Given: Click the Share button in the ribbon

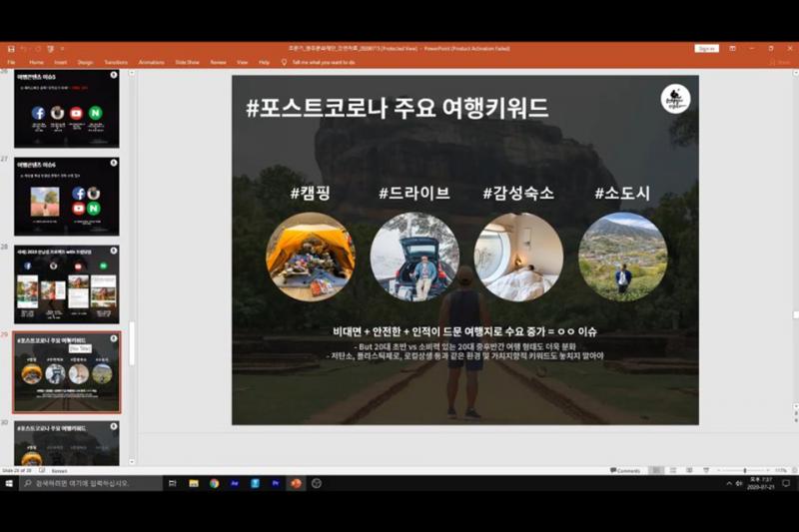Looking at the screenshot, I should pos(780,62).
